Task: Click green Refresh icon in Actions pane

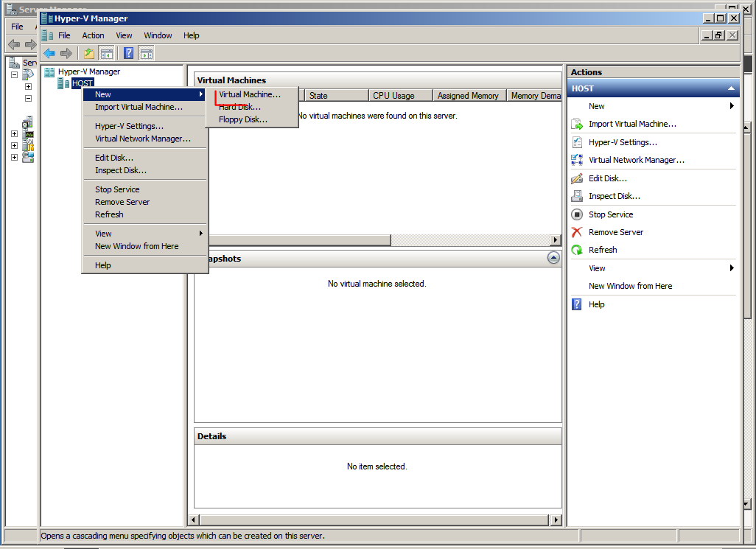Action: coord(577,250)
